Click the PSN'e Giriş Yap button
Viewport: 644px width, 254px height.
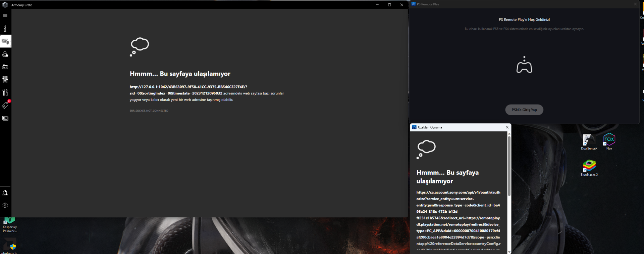(524, 110)
